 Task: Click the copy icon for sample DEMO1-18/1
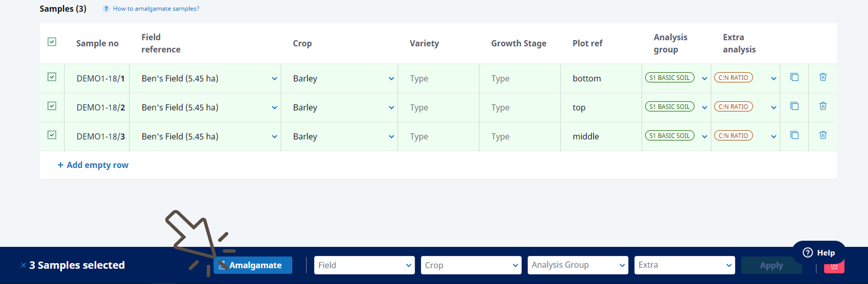click(794, 77)
